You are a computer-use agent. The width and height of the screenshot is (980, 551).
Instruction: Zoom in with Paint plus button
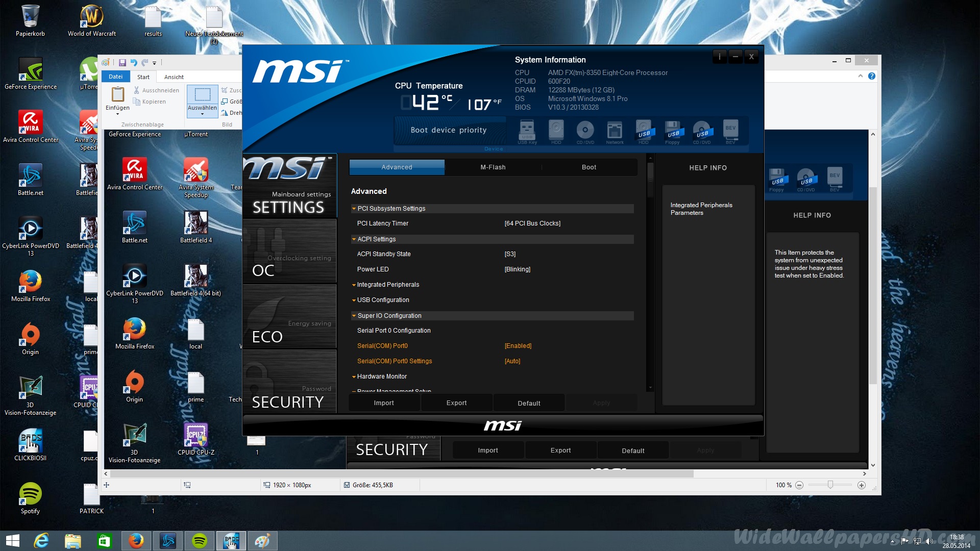tap(862, 485)
